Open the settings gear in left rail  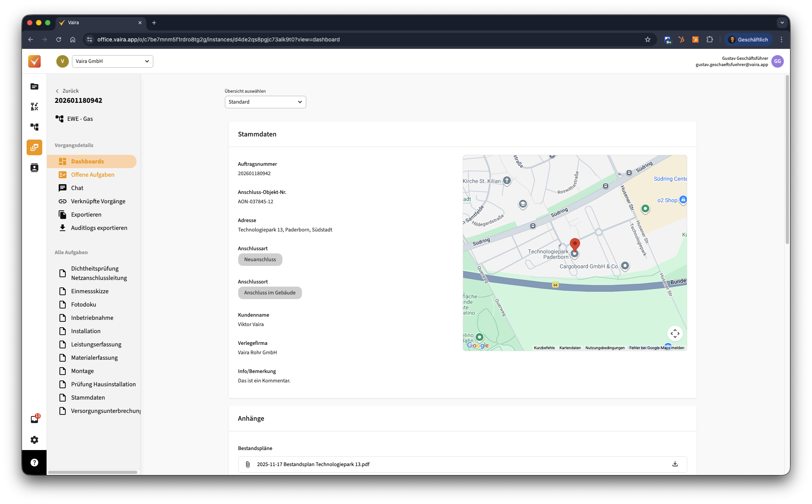click(34, 440)
